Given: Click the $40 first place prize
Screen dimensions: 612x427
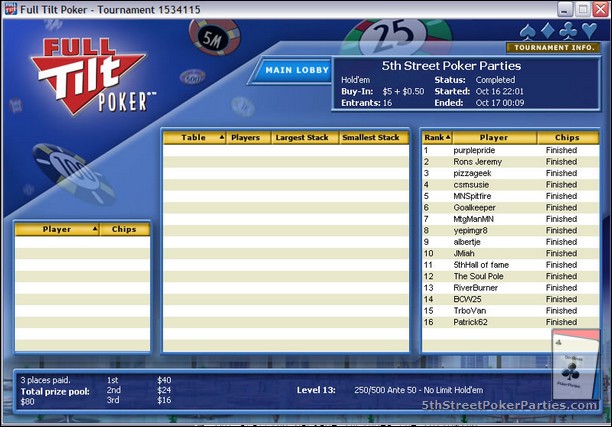Looking at the screenshot, I should [x=164, y=380].
